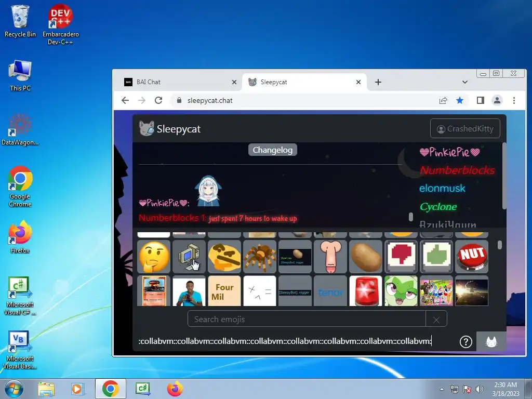
Task: Pick the green thumbs-up pixel emoji
Action: click(x=436, y=257)
